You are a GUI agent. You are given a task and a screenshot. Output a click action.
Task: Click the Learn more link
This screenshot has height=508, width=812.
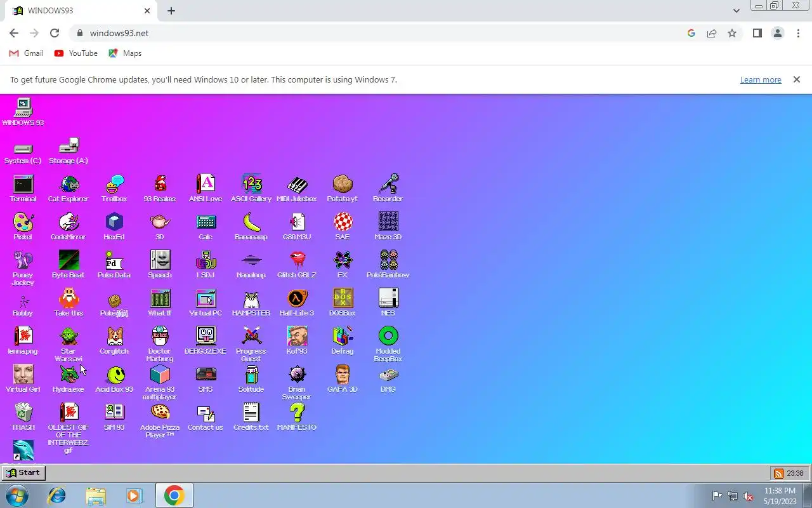click(761, 80)
